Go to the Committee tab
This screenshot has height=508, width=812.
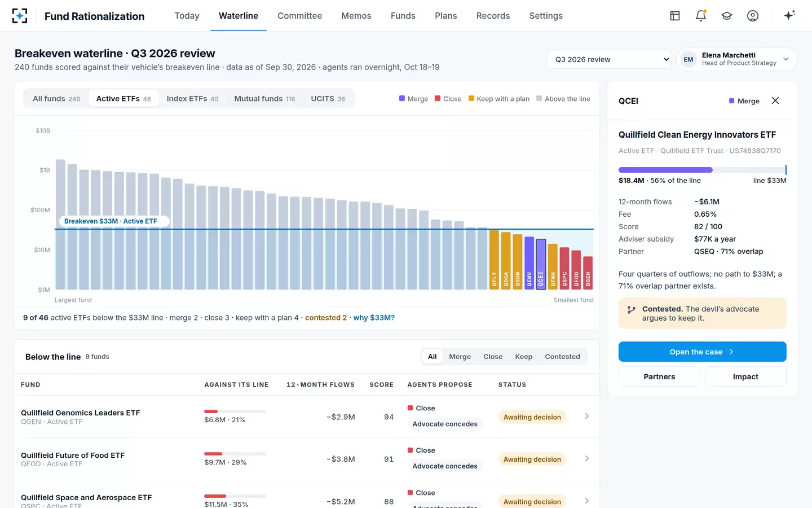299,16
